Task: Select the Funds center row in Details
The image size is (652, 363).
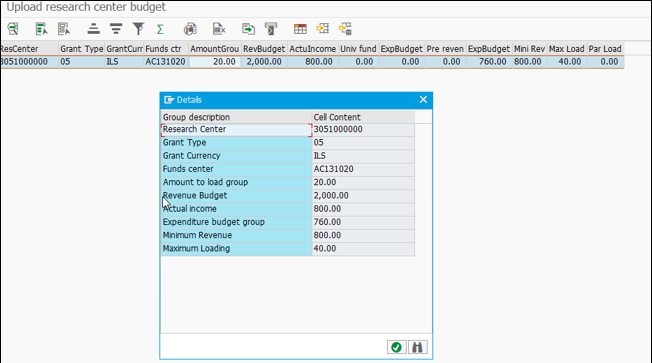Action: click(x=236, y=169)
